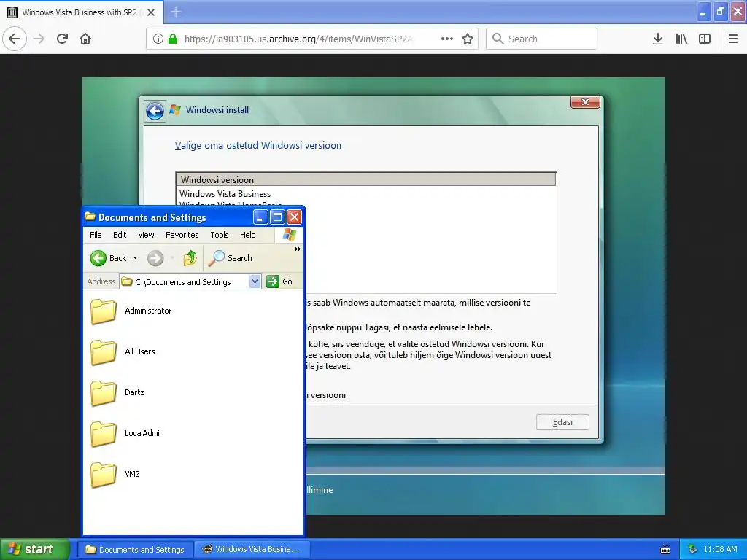This screenshot has height=560, width=747.
Task: Switch to Windows Vista Busine... taskbar button
Action: click(x=252, y=550)
